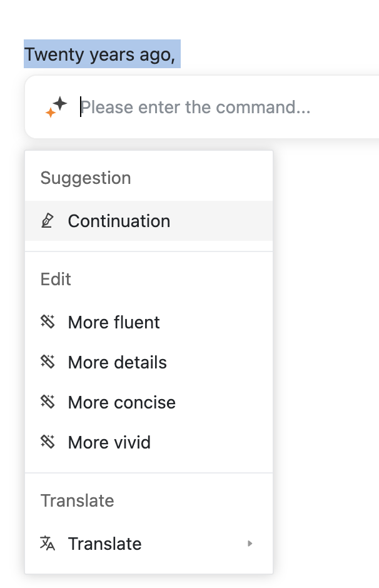379x588 pixels.
Task: Click the magic wand icon beside More fluent
Action: click(x=48, y=322)
